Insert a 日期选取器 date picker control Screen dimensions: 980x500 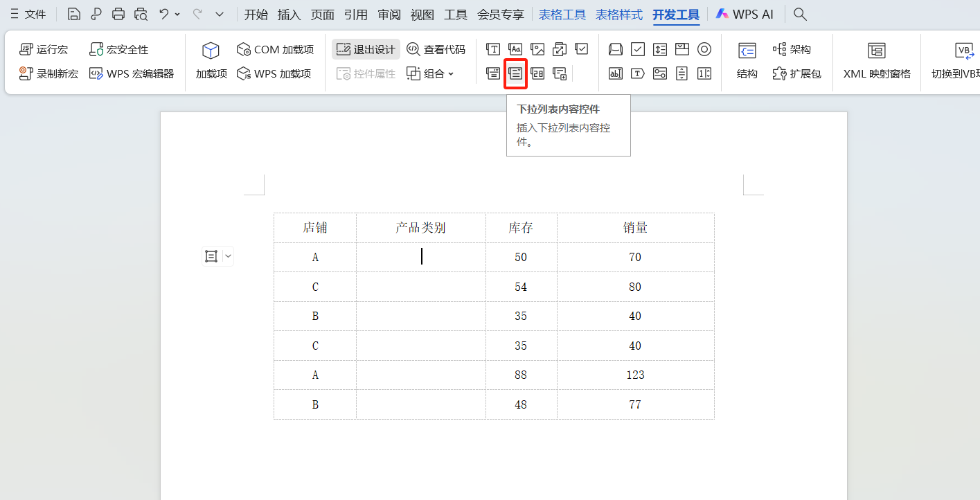[537, 73]
